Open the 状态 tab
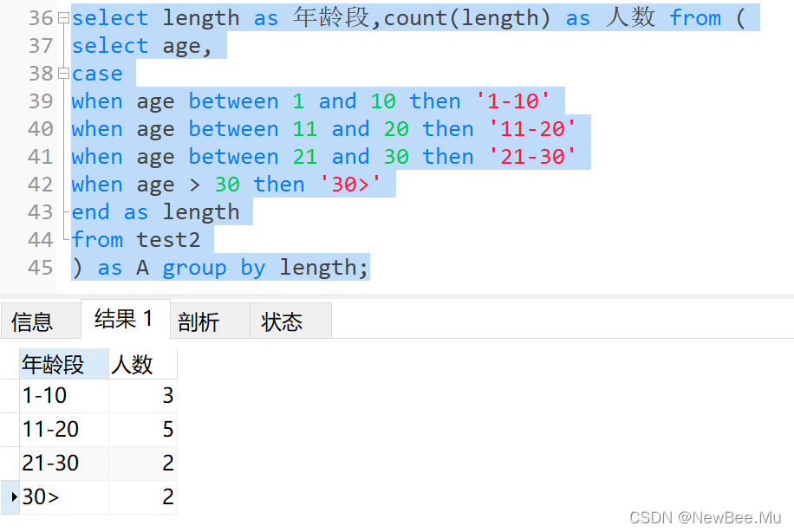This screenshot has height=532, width=794. [x=290, y=321]
